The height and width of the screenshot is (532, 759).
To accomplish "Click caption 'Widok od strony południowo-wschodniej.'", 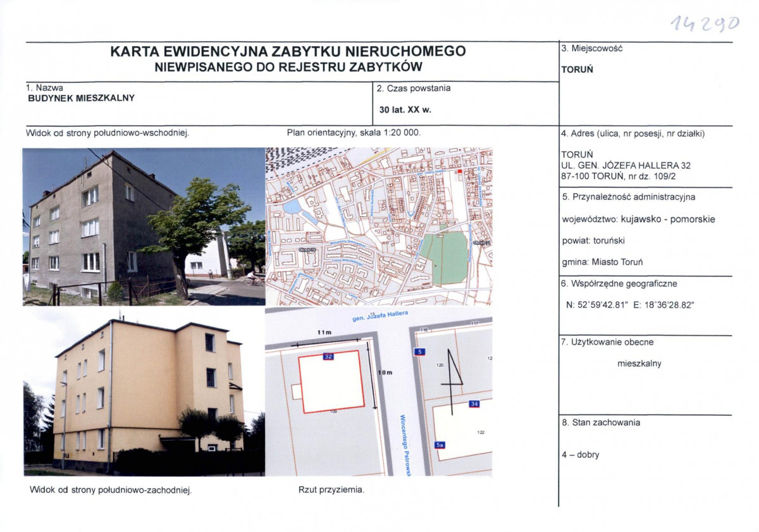I will coord(108,133).
